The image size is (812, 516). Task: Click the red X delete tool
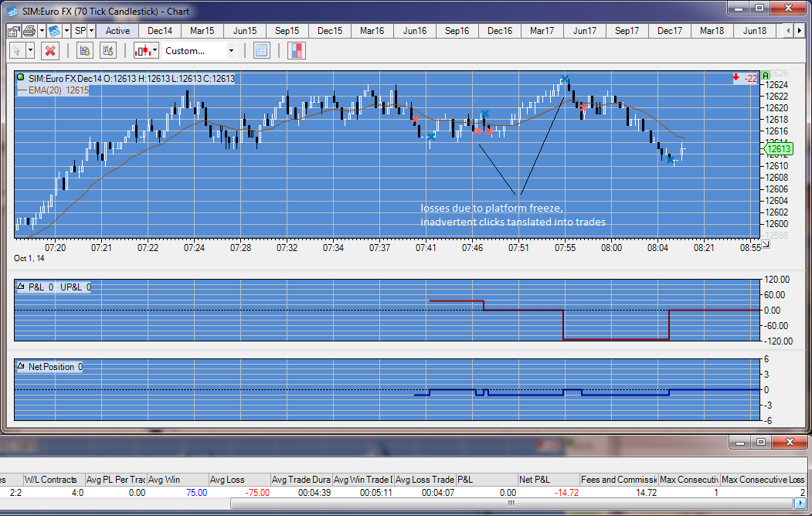coord(50,51)
